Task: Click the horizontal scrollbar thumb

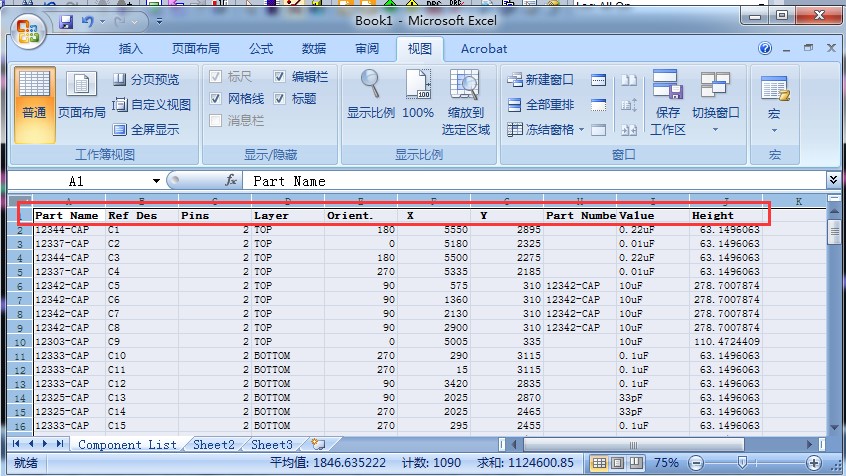Action: click(633, 445)
